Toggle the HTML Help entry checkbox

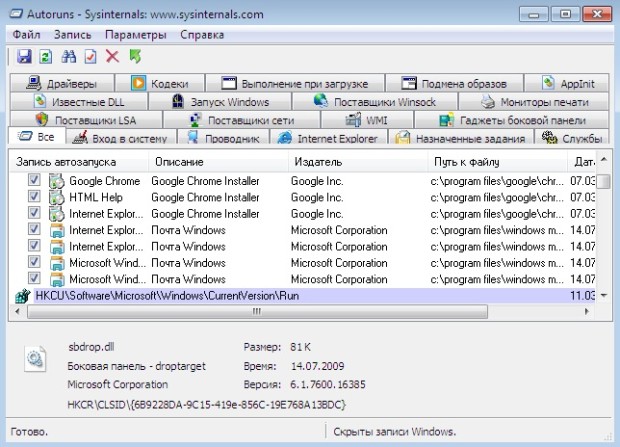click(34, 197)
